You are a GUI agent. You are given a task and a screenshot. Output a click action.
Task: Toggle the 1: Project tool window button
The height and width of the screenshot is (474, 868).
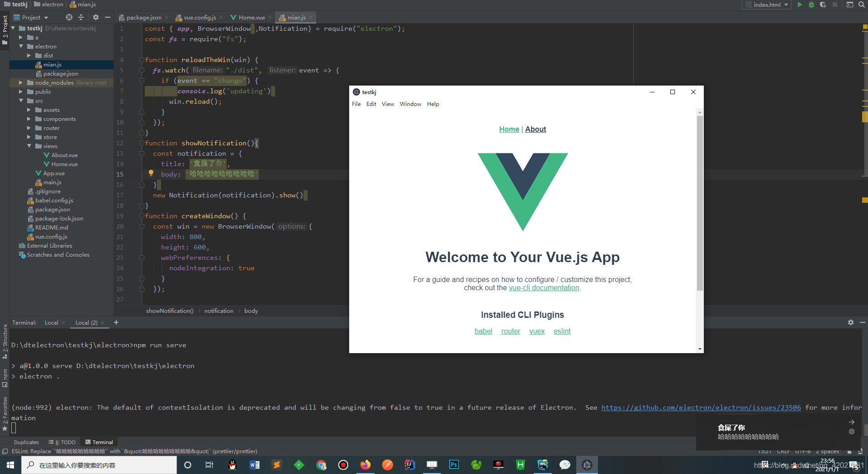point(5,30)
